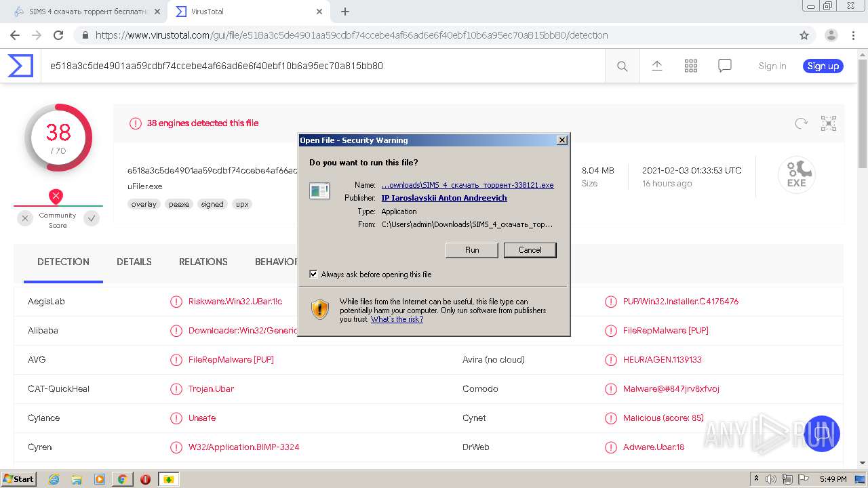Click the padlock site info icon
The image size is (868, 488).
pyautogui.click(x=85, y=35)
